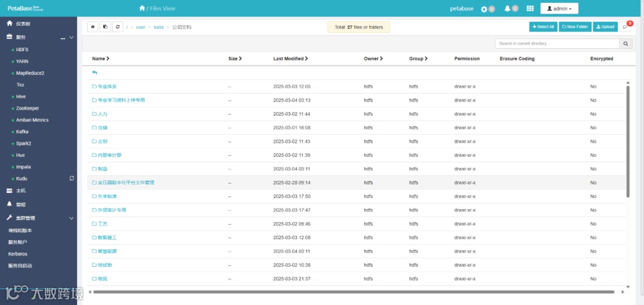This screenshot has width=644, height=305.
Task: Click Last Modified 2025-02-28 09:14 cell
Action: [x=292, y=183]
